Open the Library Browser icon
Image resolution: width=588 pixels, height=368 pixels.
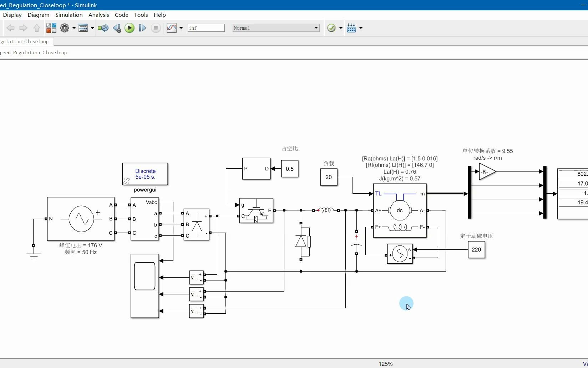click(x=51, y=28)
